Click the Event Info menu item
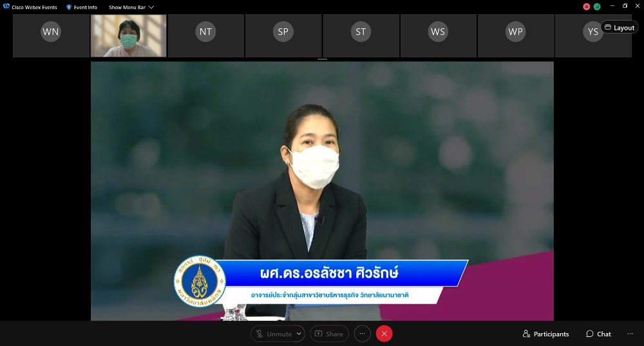Screen dimensions: 644x346 point(85,7)
